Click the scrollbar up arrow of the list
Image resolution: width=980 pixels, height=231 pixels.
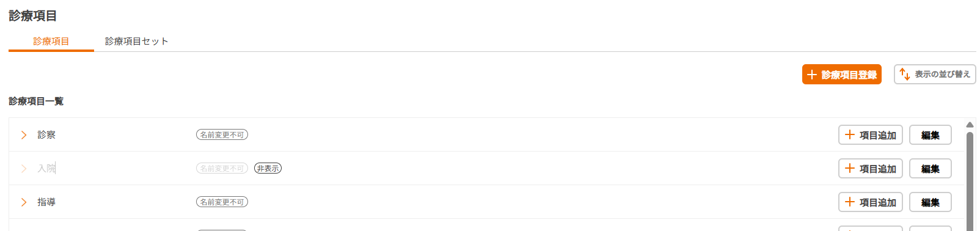[970, 125]
